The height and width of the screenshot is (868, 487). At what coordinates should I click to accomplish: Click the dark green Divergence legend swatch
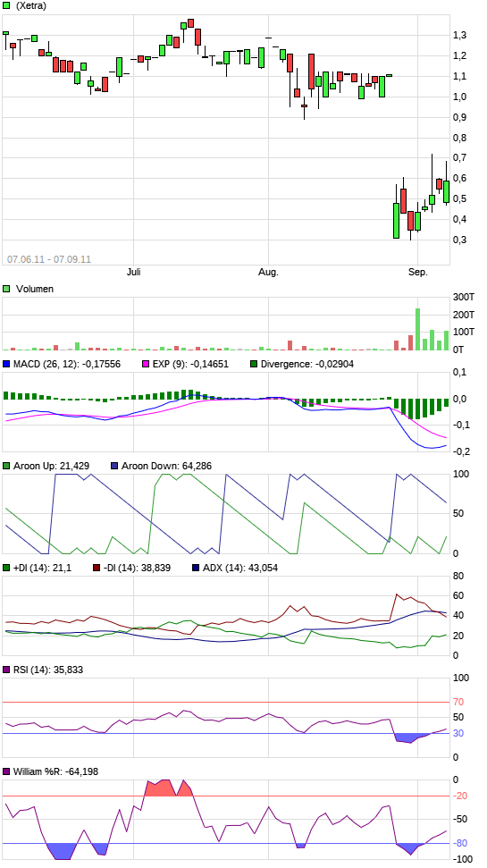coord(254,364)
